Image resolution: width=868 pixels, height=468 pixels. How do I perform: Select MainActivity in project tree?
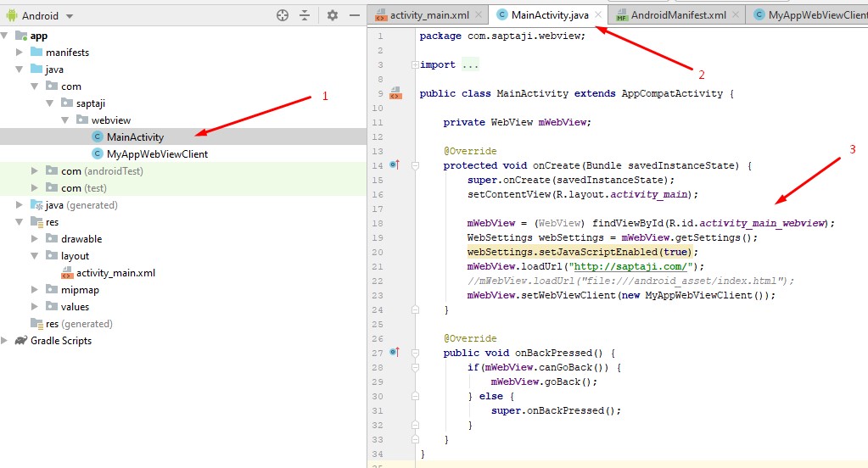(135, 137)
